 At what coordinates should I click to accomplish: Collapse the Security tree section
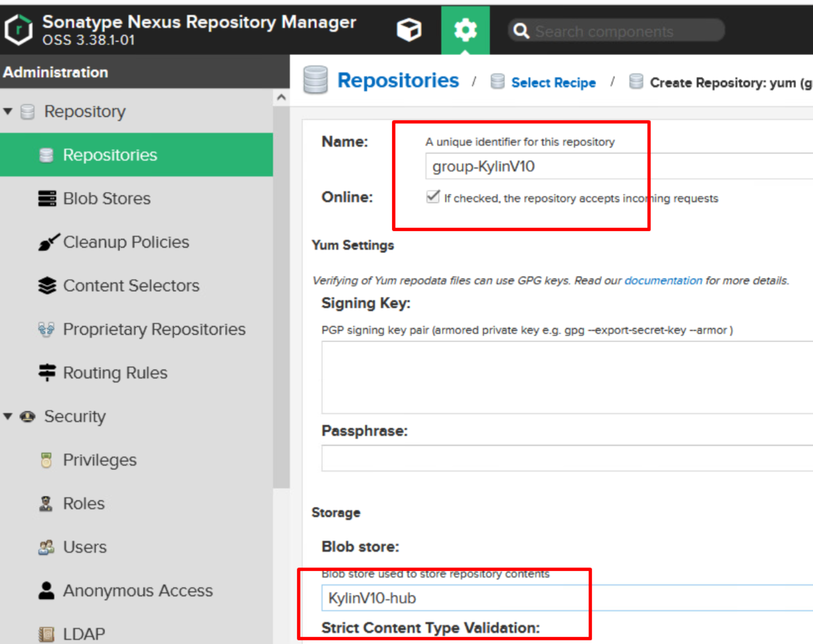pos(8,416)
